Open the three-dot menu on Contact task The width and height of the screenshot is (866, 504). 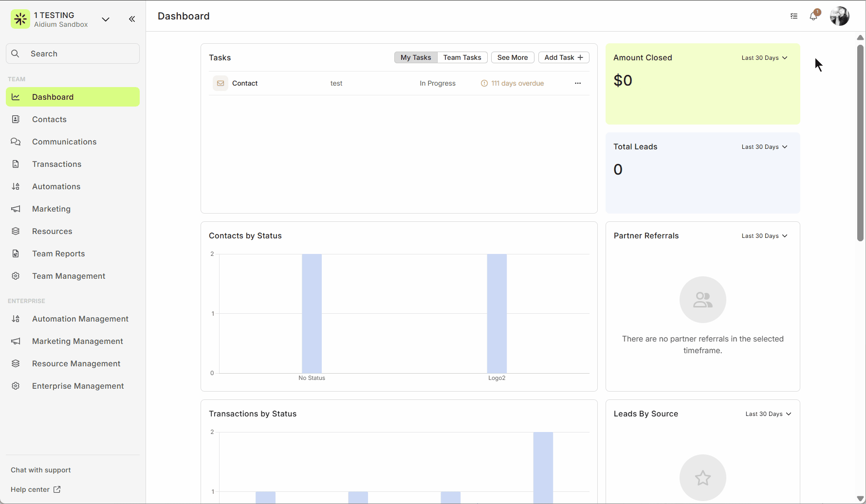578,83
